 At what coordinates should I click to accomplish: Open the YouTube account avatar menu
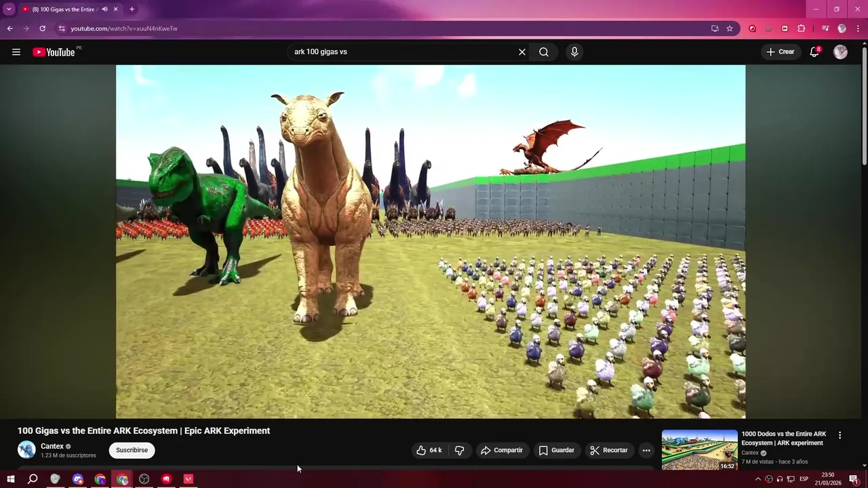(840, 52)
